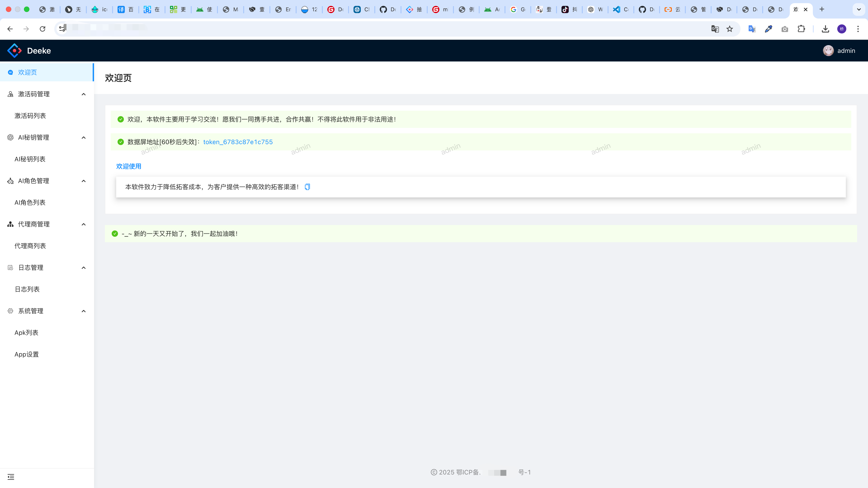Screen dimensions: 868x488
Task: Select the 日志列表 menu item
Action: [27, 289]
